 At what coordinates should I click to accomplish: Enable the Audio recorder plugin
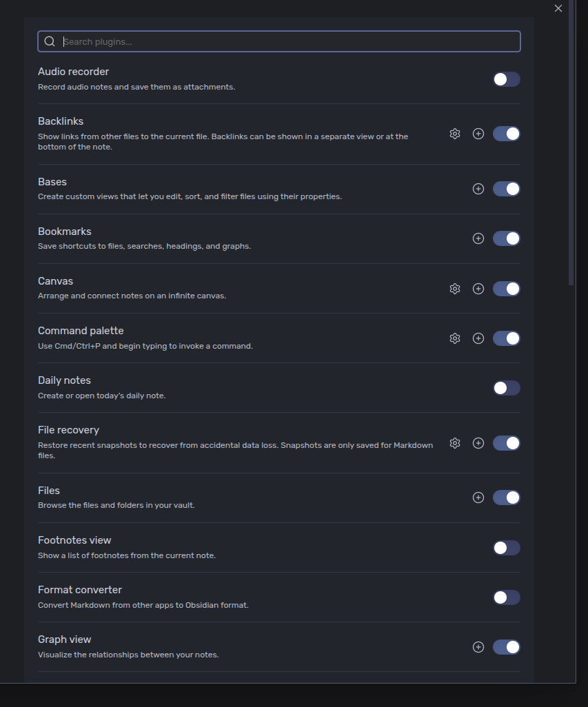pos(506,79)
